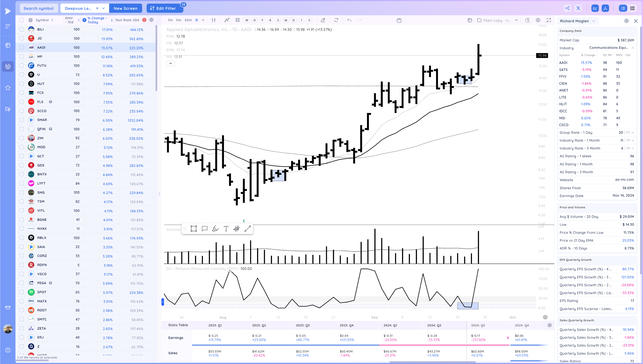Check the select-all checkbox above the symbol list
Image resolution: width=643 pixels, height=364 pixels.
click(22, 20)
